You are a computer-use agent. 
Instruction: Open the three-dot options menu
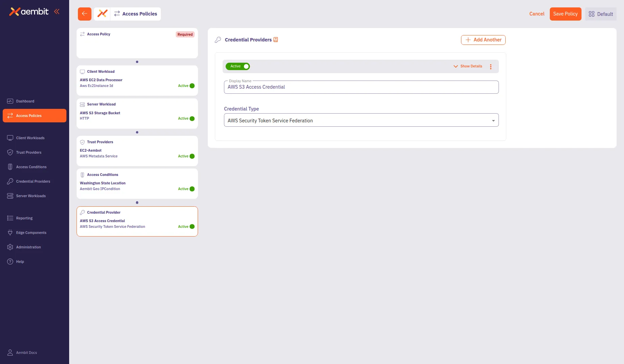pyautogui.click(x=491, y=66)
